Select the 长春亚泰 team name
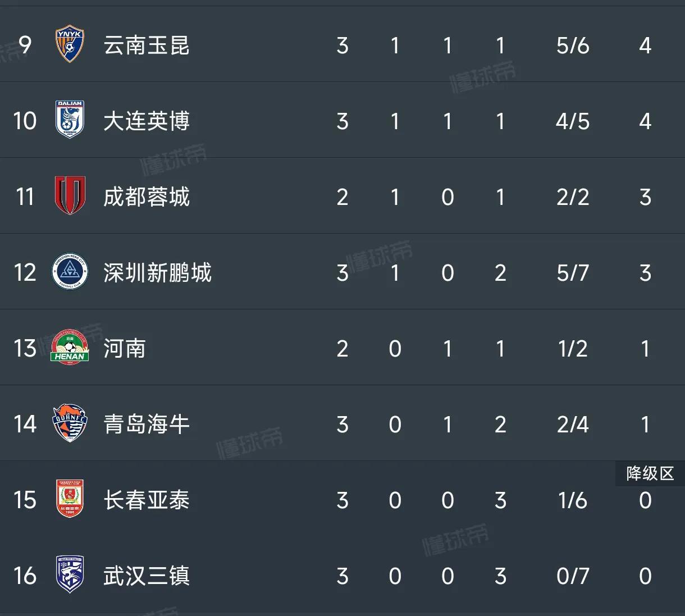 pos(147,500)
